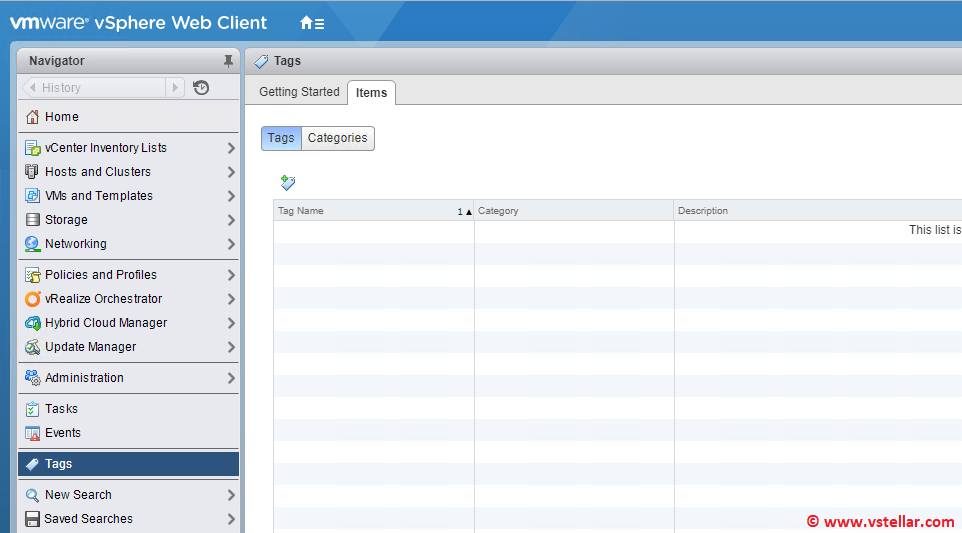Screen dimensions: 962x533
Task: Pin the Navigator panel with pushpin icon
Action: coord(228,61)
